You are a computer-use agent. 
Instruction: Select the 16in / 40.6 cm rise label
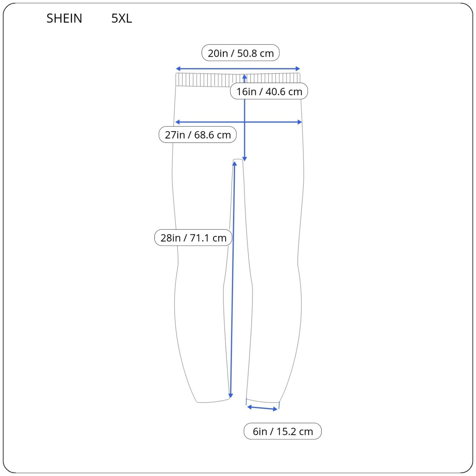point(269,91)
